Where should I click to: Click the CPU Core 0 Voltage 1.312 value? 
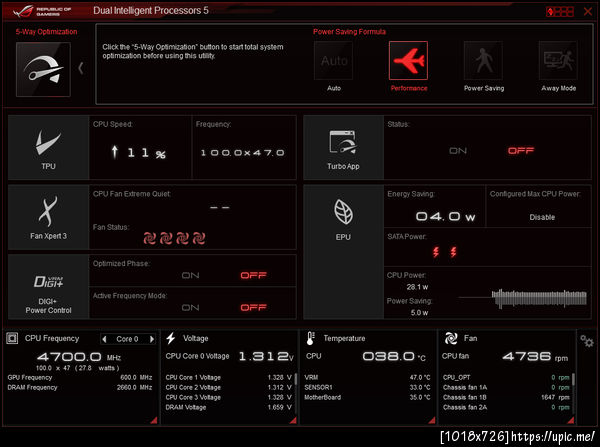click(x=266, y=356)
